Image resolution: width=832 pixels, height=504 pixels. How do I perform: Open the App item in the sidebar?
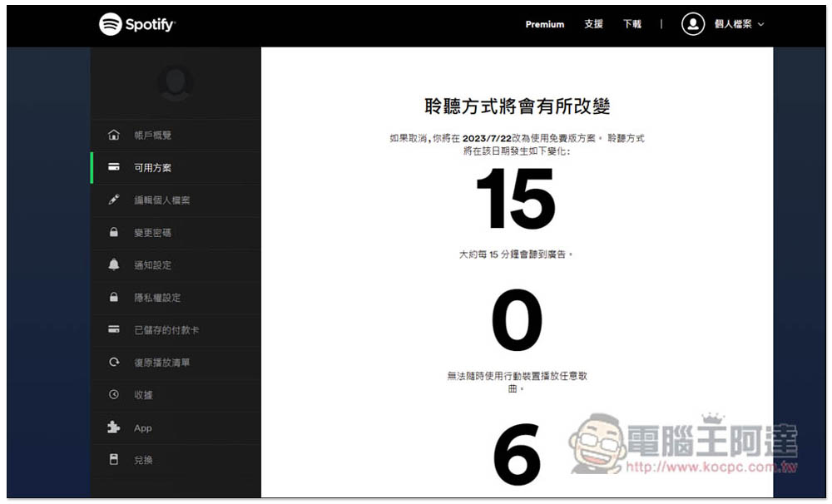coord(176,427)
